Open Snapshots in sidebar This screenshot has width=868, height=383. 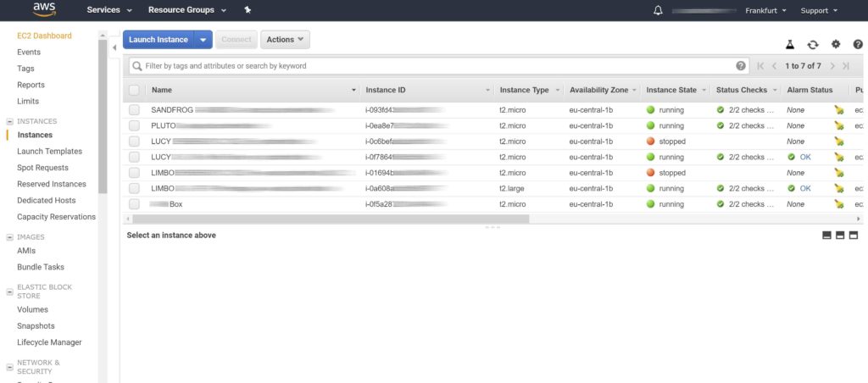(x=36, y=326)
